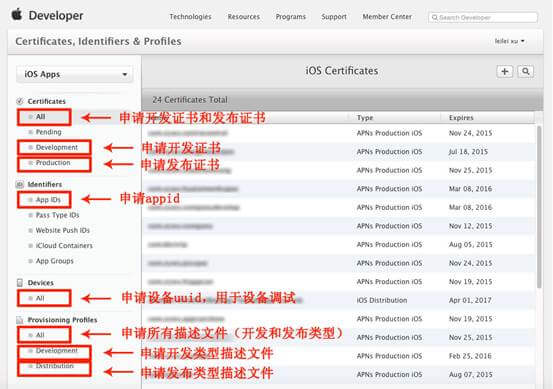Open App IDs under Identifiers
Viewport: 553px width, 389px height.
(48, 200)
